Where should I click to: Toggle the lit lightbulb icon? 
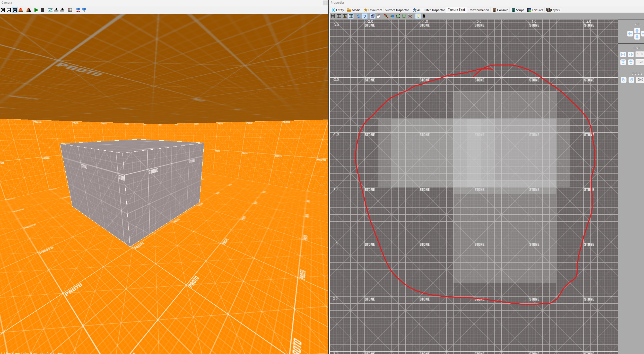pyautogui.click(x=418, y=16)
